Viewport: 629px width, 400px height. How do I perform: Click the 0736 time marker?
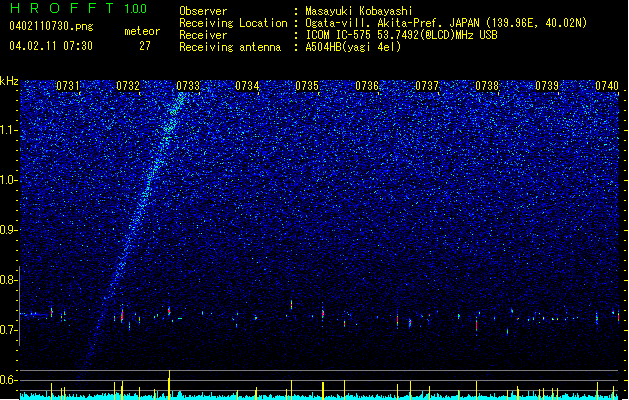tap(367, 86)
